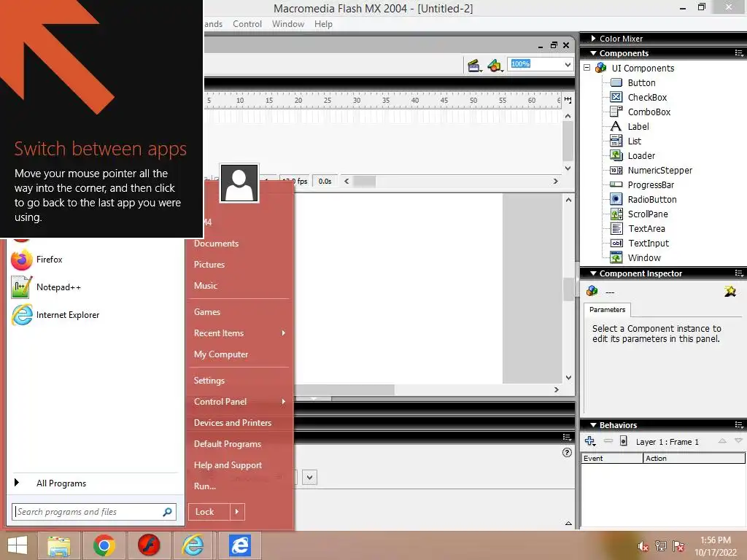The image size is (747, 560).
Task: Click the wizard star icon in Component Inspector
Action: click(729, 291)
